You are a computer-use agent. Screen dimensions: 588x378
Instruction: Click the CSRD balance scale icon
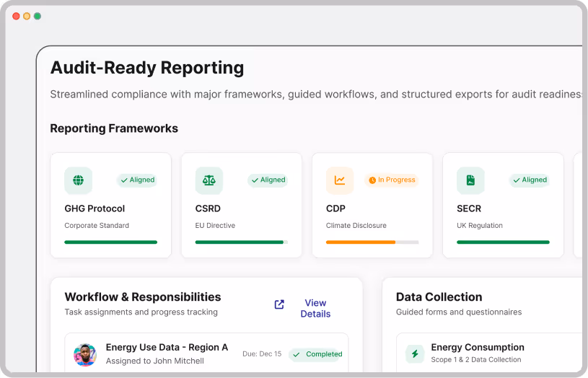tap(209, 180)
